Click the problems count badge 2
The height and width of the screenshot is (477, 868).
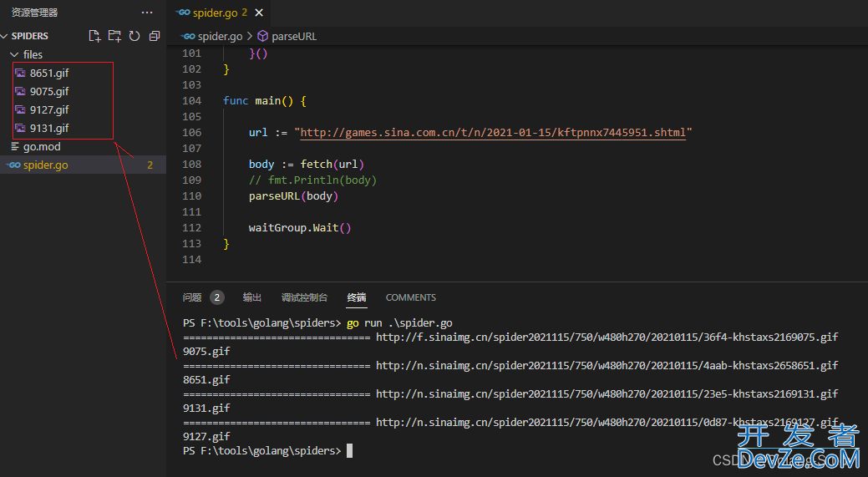(217, 297)
